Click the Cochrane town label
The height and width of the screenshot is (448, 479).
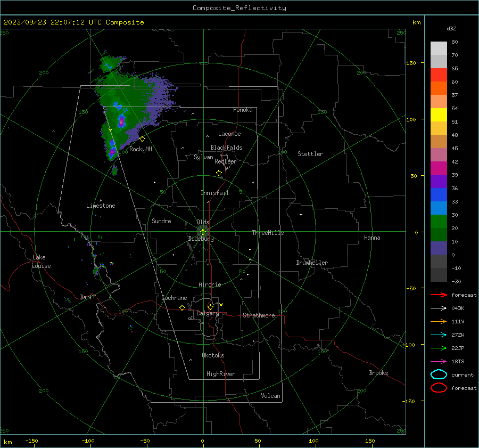click(x=174, y=298)
